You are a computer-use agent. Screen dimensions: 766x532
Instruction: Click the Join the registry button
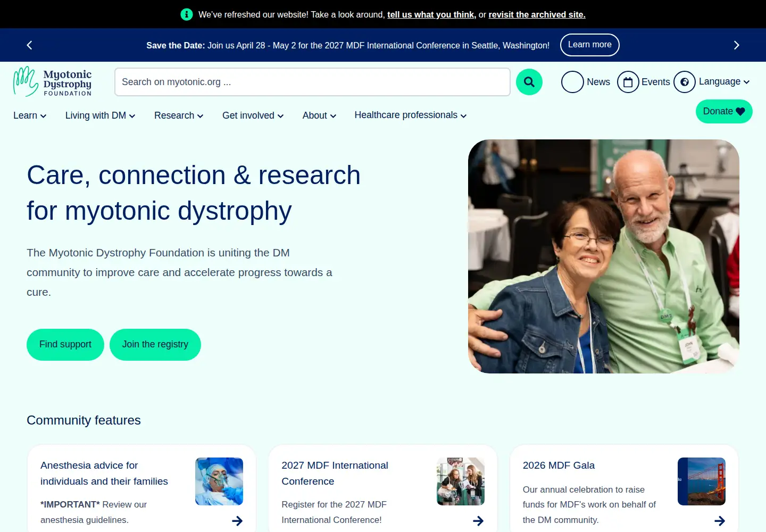155,345
